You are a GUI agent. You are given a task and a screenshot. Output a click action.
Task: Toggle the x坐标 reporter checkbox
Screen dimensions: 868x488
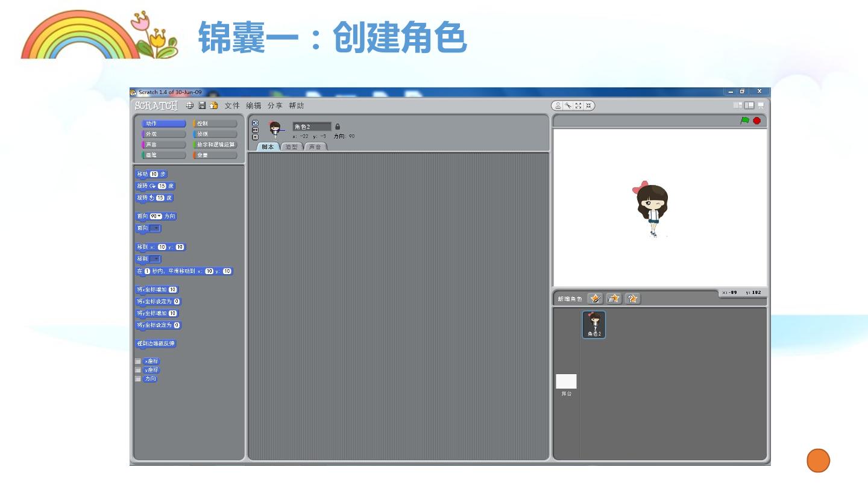(x=138, y=361)
